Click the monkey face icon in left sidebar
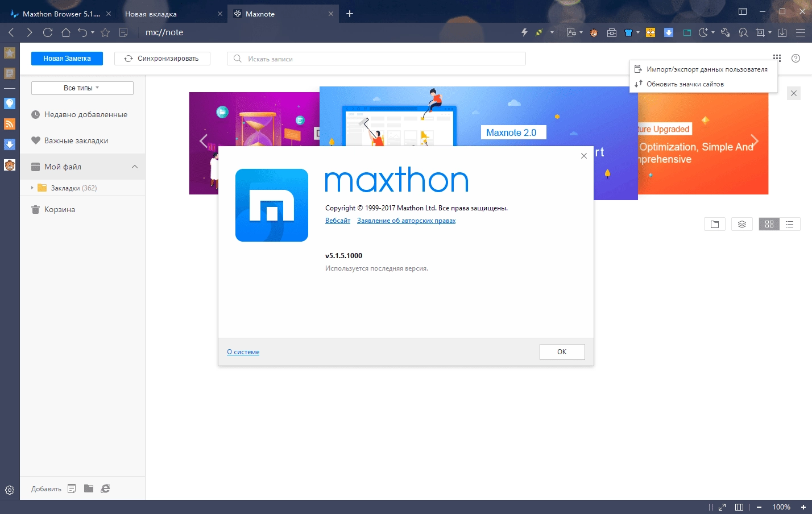The image size is (812, 514). tap(10, 165)
